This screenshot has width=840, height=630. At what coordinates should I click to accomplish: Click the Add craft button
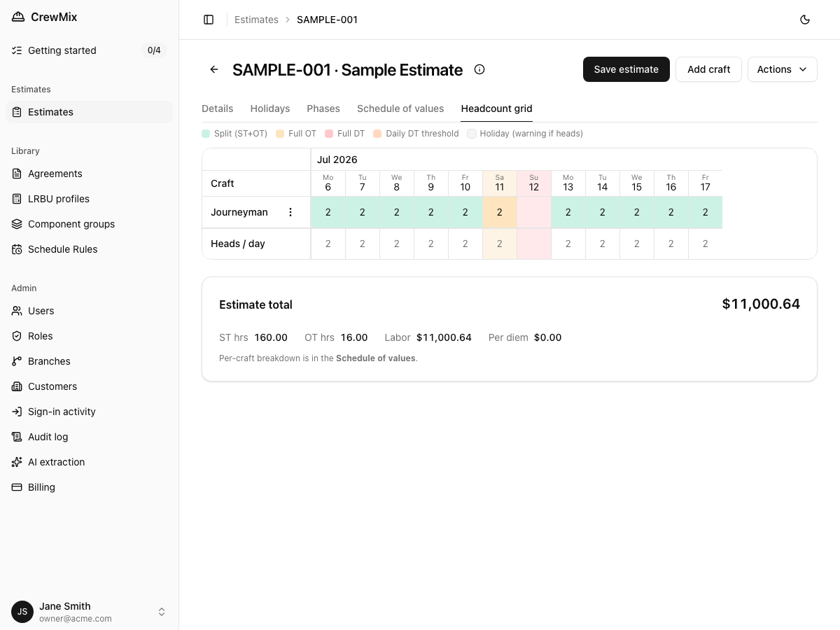pyautogui.click(x=708, y=69)
